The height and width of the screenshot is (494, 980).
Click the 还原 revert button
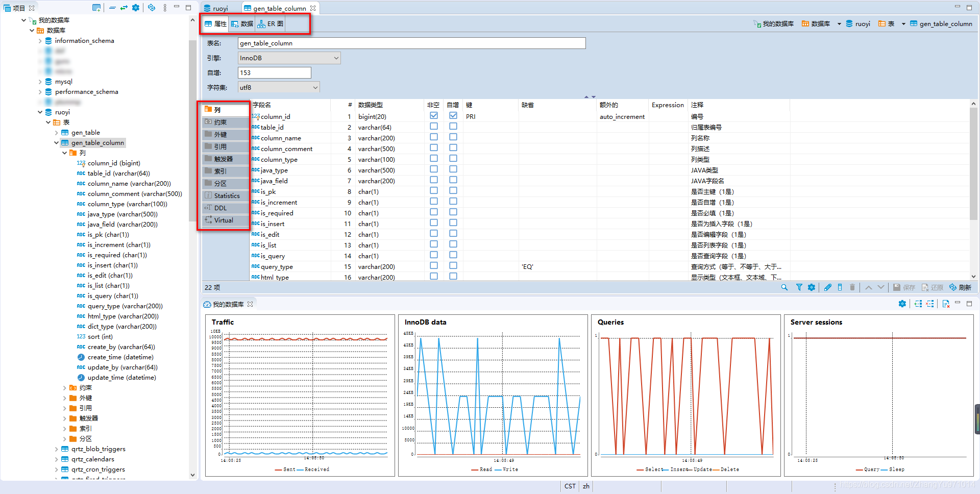pyautogui.click(x=933, y=287)
